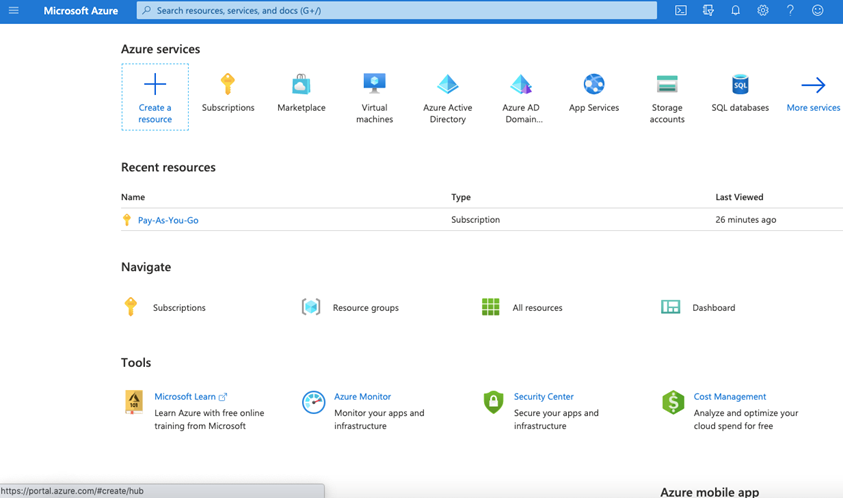
Task: Click the Name column header
Action: 133,197
